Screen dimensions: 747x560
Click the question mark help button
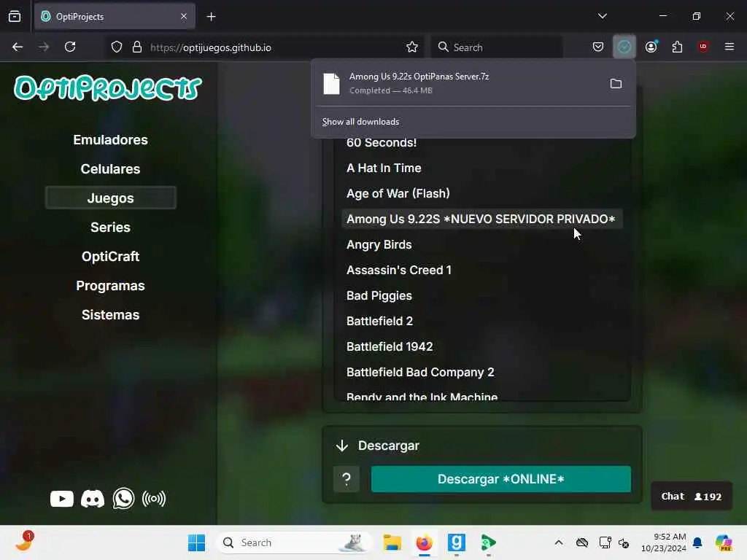click(347, 479)
